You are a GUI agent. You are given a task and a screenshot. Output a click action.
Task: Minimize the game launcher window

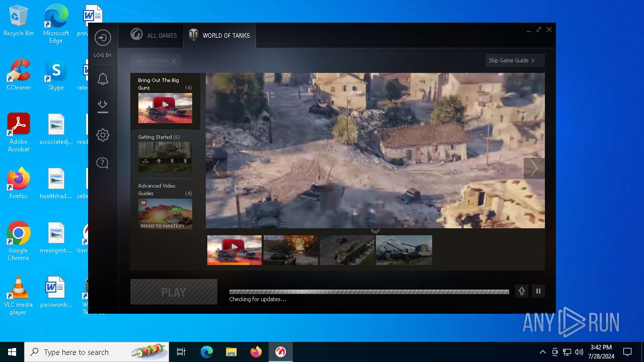pyautogui.click(x=529, y=30)
